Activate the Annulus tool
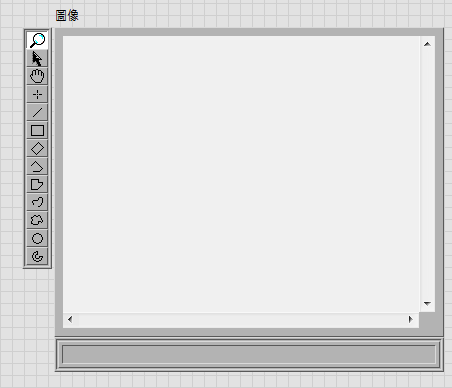The image size is (452, 388). tap(37, 256)
